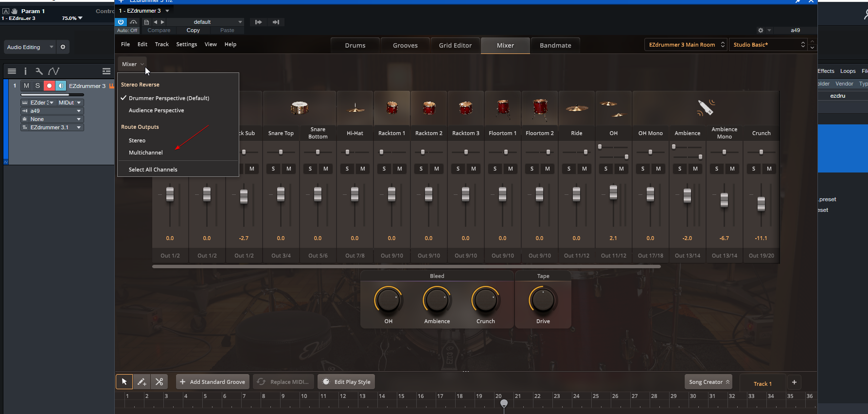
Task: Select the Racktom 1 drum icon
Action: click(392, 107)
